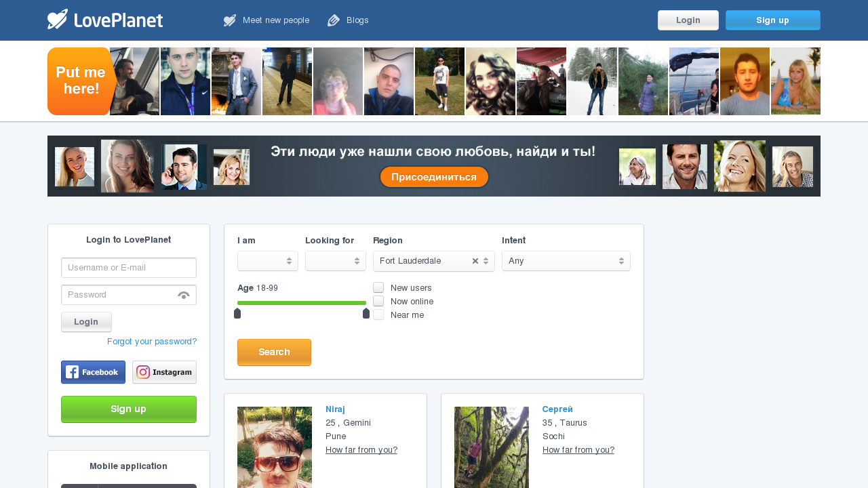Click the Mobile application heading
Screen dimensions: 868x488
(129, 466)
